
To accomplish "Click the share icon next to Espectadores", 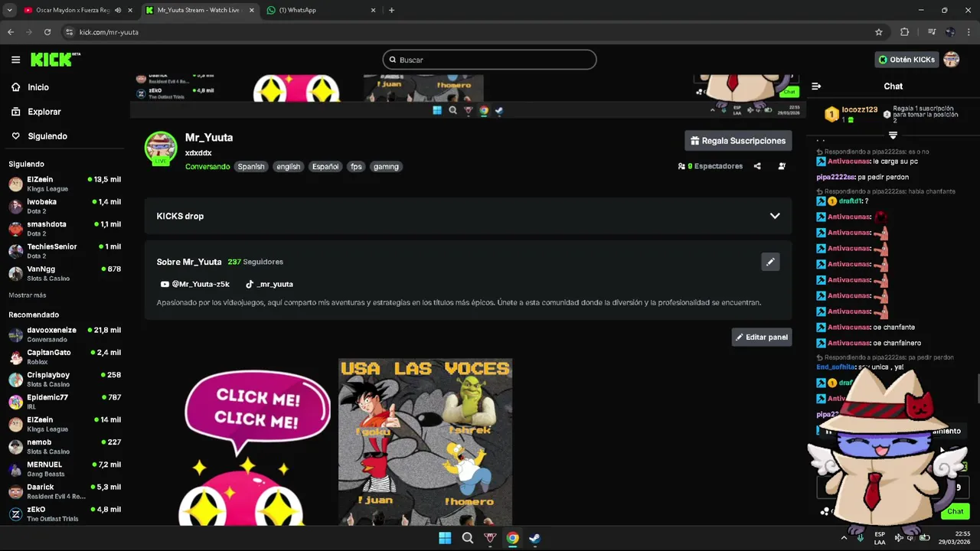I will pos(757,166).
